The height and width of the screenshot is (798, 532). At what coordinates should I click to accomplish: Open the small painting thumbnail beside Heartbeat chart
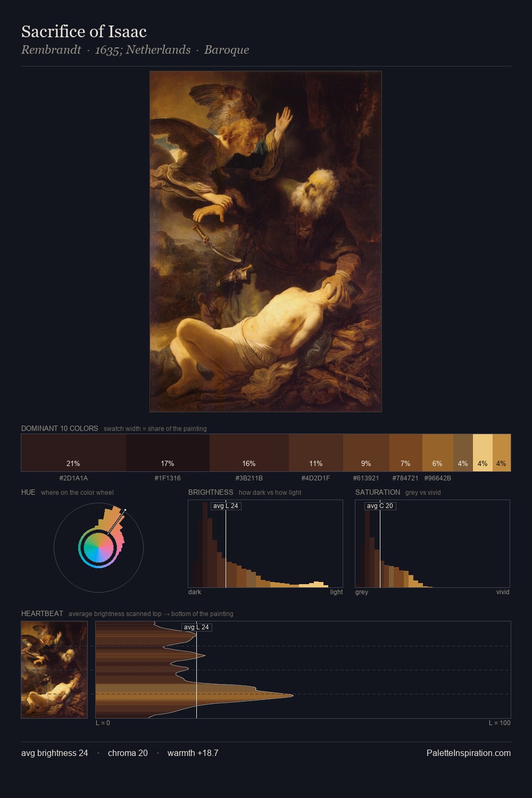[x=54, y=670]
